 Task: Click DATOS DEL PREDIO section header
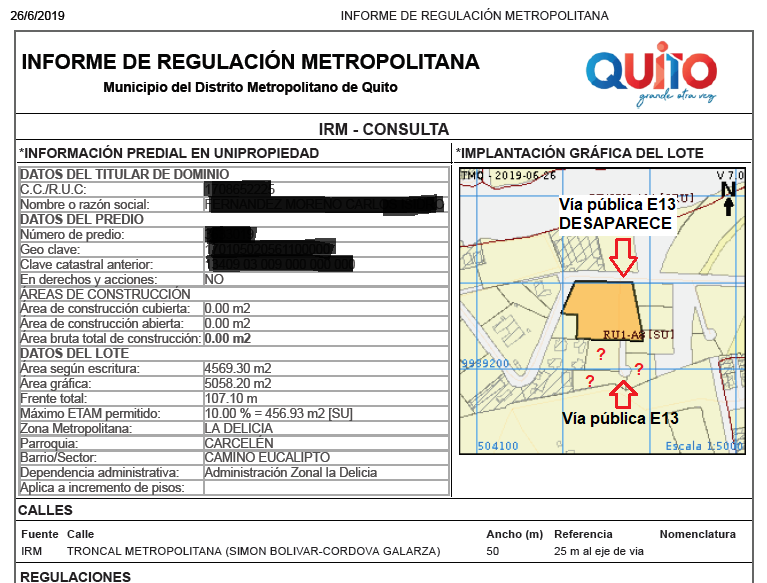pyautogui.click(x=82, y=219)
